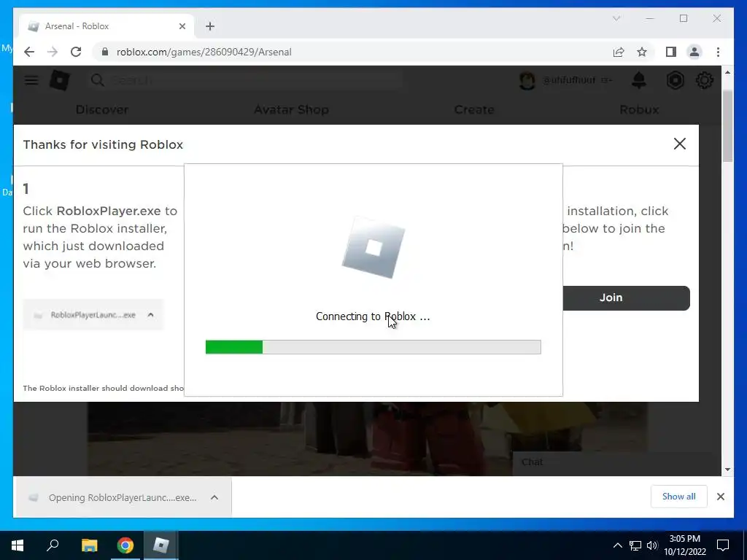Click Show all downloads button
This screenshot has height=560, width=747.
tap(678, 496)
